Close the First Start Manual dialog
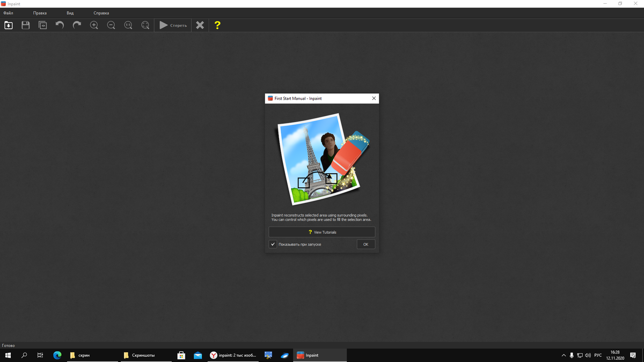 pyautogui.click(x=374, y=99)
